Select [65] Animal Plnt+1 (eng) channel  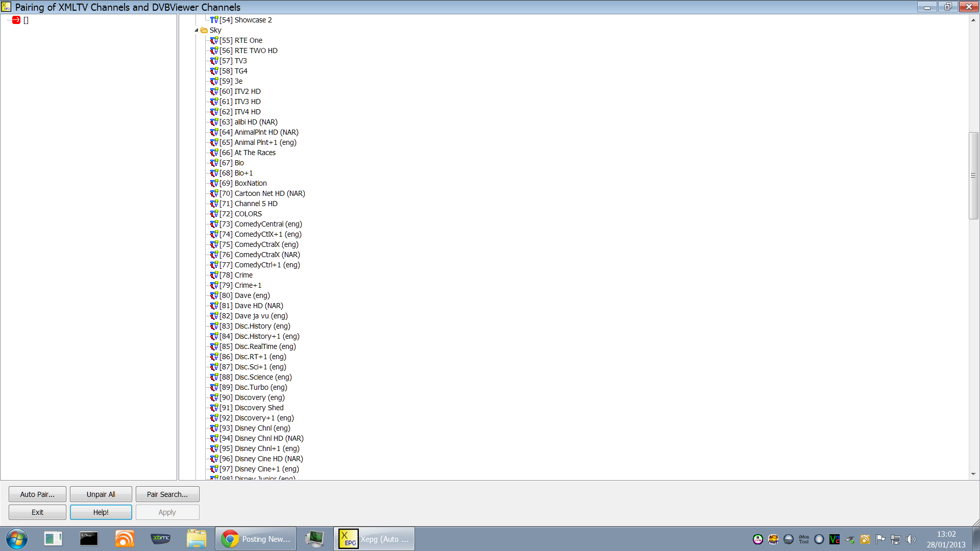(x=258, y=142)
